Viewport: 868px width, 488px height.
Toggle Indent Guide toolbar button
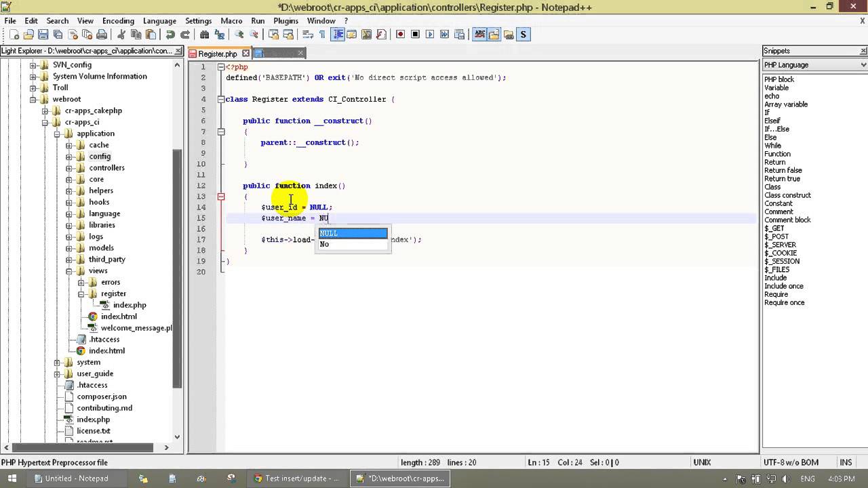pyautogui.click(x=337, y=35)
